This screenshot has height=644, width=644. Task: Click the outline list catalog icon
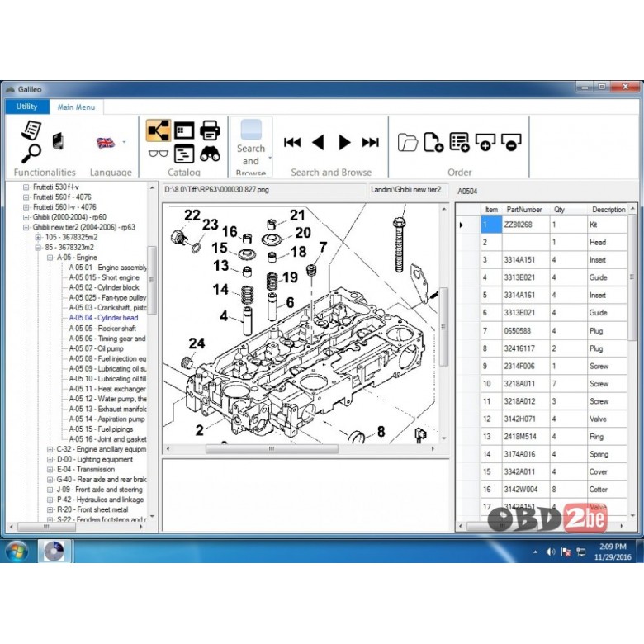tap(184, 154)
